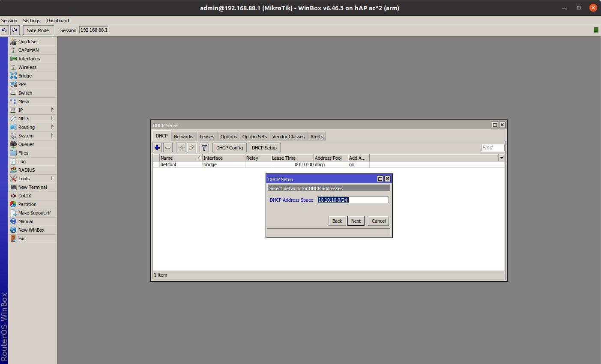Click the DHCP Address Space field
The height and width of the screenshot is (364, 601).
click(x=353, y=200)
